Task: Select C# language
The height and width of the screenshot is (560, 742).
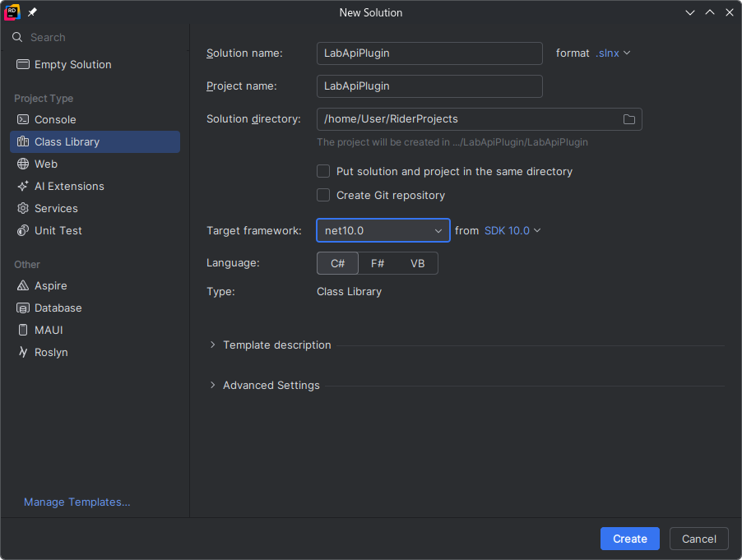Action: [337, 263]
